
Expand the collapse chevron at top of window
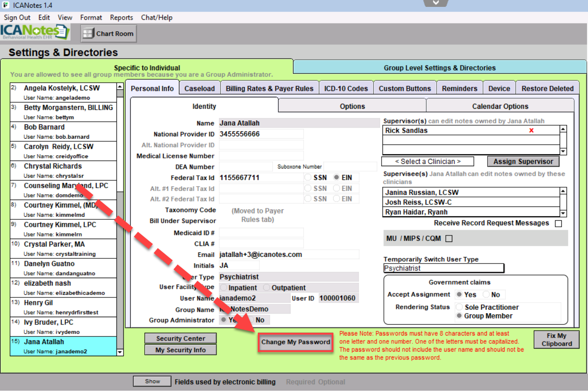(x=436, y=3)
